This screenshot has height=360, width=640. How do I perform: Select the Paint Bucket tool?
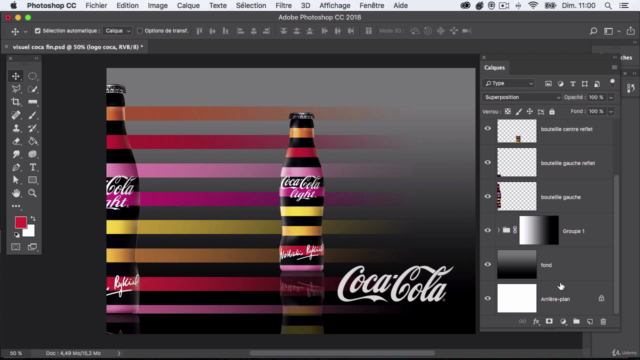[32, 141]
